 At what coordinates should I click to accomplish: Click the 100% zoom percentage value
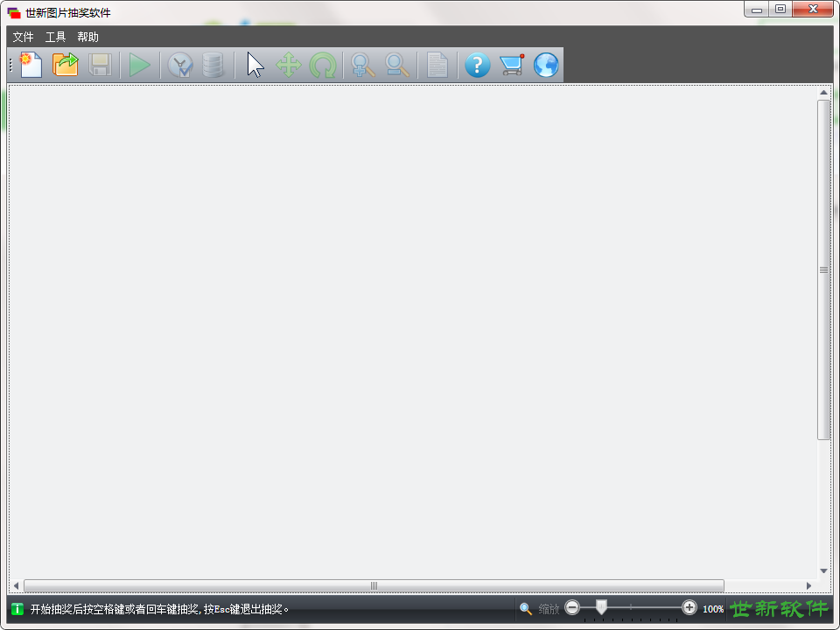click(x=713, y=609)
